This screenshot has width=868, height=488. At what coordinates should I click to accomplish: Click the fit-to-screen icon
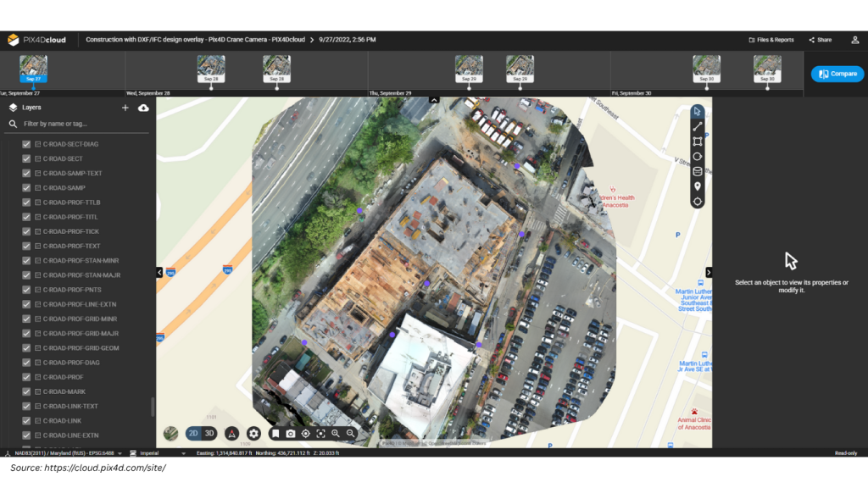(320, 434)
